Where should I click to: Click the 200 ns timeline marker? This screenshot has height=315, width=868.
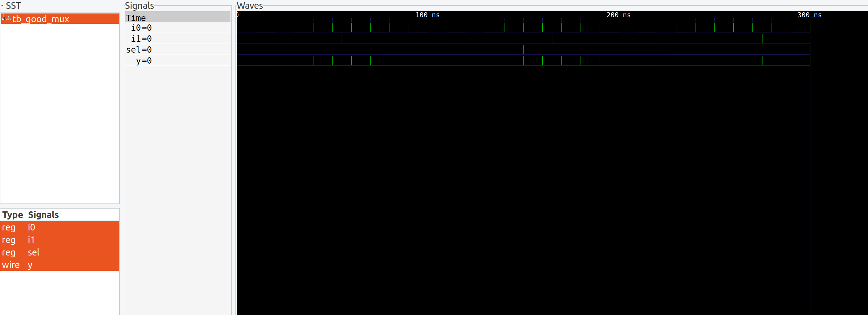619,15
